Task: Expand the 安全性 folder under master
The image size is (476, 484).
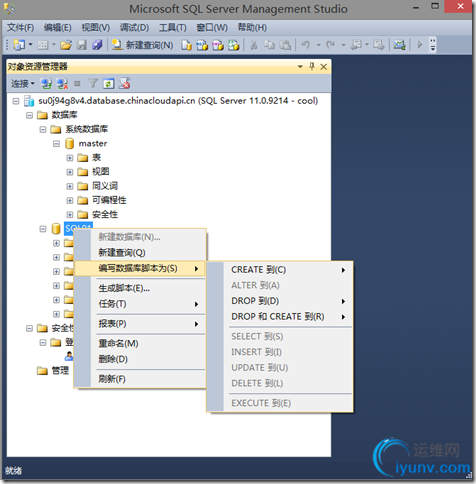Action: tap(70, 215)
